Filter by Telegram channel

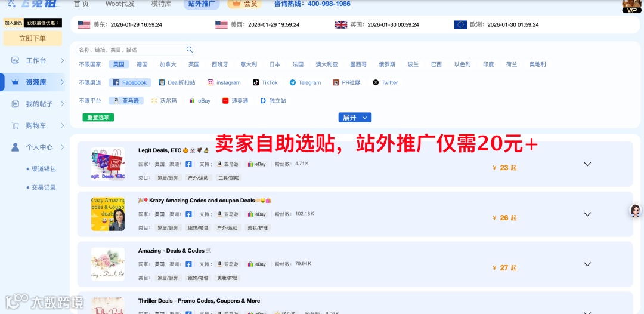tap(305, 82)
